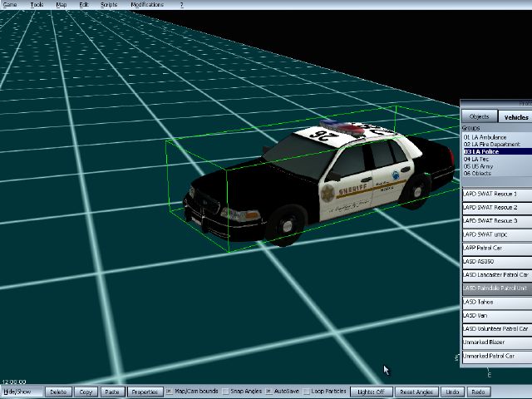Enable Snap Angles checkbox
This screenshot has height=399, width=532.
(225, 392)
